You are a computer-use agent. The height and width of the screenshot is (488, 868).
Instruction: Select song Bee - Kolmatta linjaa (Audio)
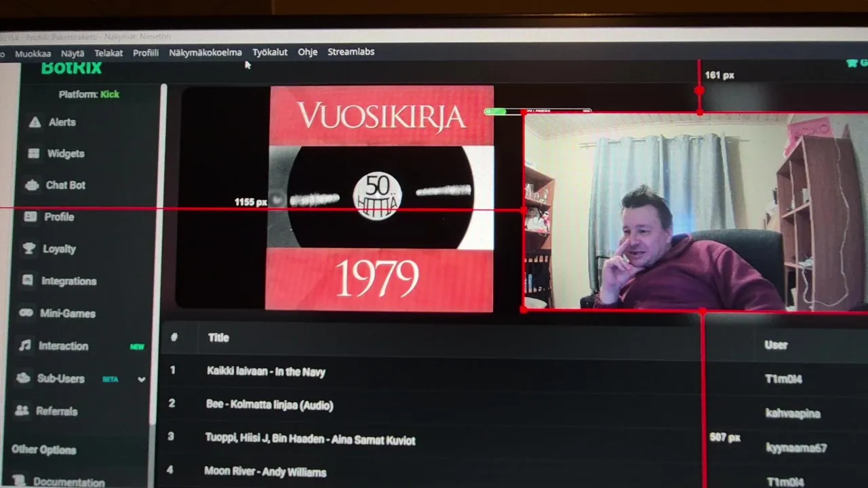coord(269,405)
